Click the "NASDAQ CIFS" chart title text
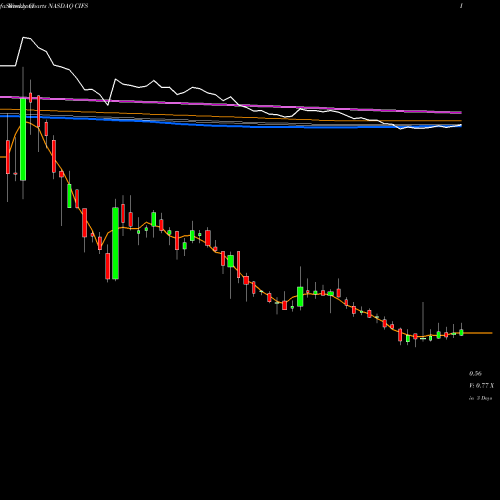The width and height of the screenshot is (500, 500). tap(68, 6)
